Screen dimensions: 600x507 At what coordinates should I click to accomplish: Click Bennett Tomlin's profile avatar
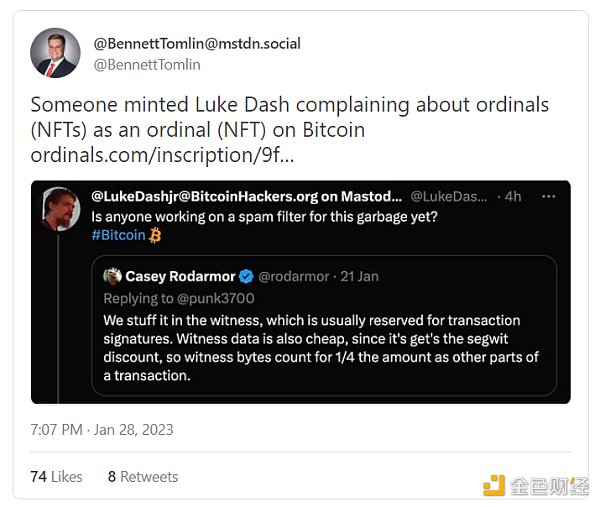click(56, 53)
